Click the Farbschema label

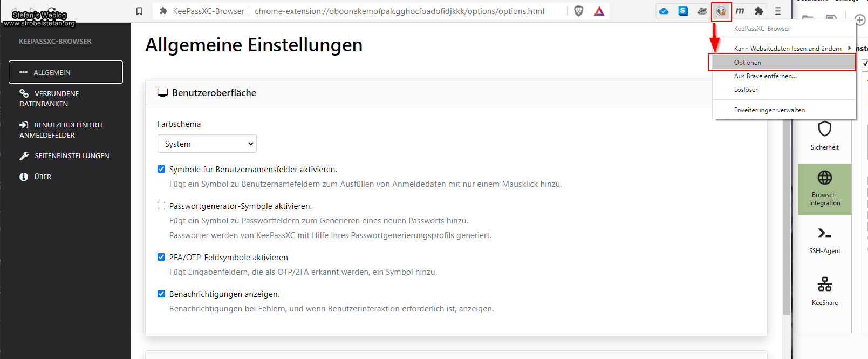click(x=179, y=124)
